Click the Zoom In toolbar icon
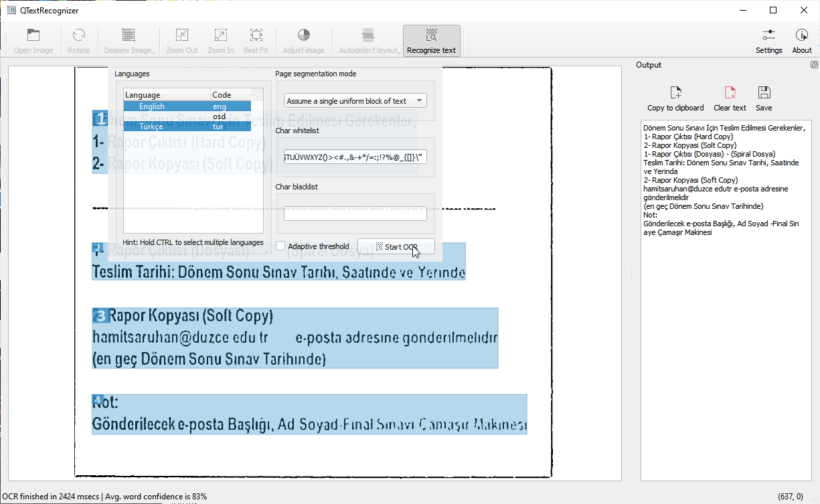The width and height of the screenshot is (820, 504). (x=220, y=35)
